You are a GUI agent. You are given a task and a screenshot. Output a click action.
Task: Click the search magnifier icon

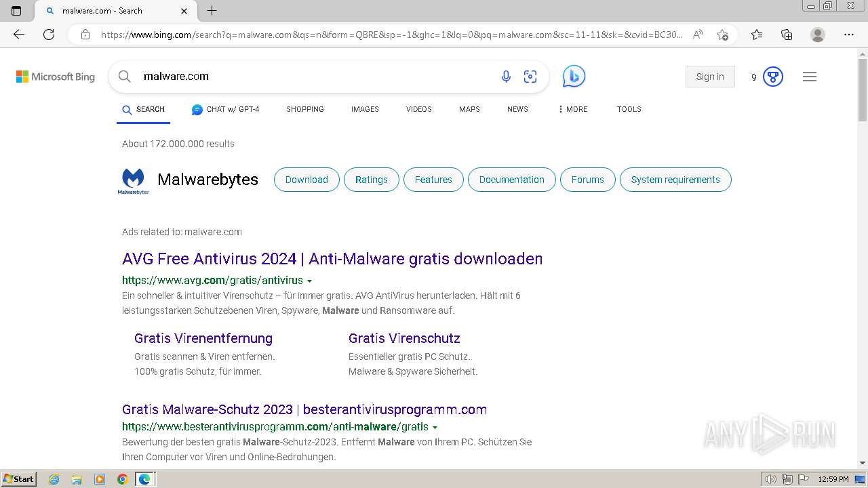click(x=125, y=77)
